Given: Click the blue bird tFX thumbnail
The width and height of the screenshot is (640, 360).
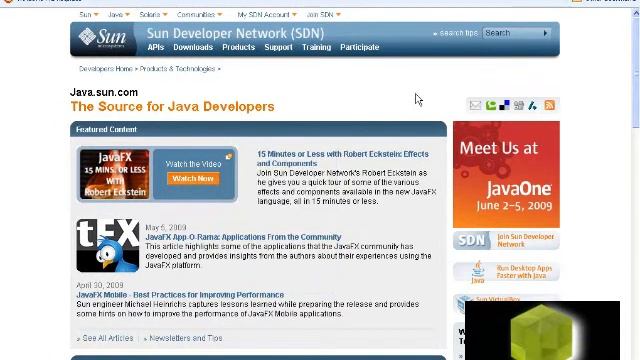Looking at the screenshot, I should (108, 245).
